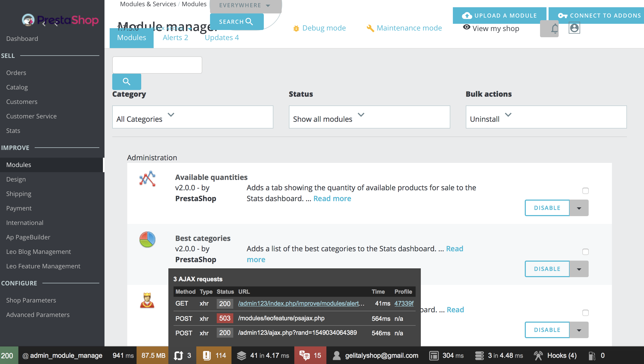Image resolution: width=644 pixels, height=364 pixels.
Task: Check the Best categories module checkbox
Action: [586, 252]
